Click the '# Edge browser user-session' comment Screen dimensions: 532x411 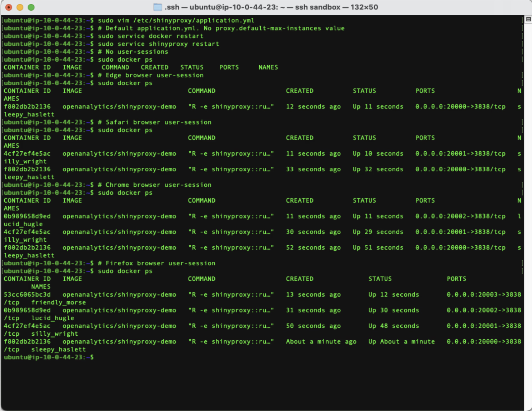pos(150,75)
